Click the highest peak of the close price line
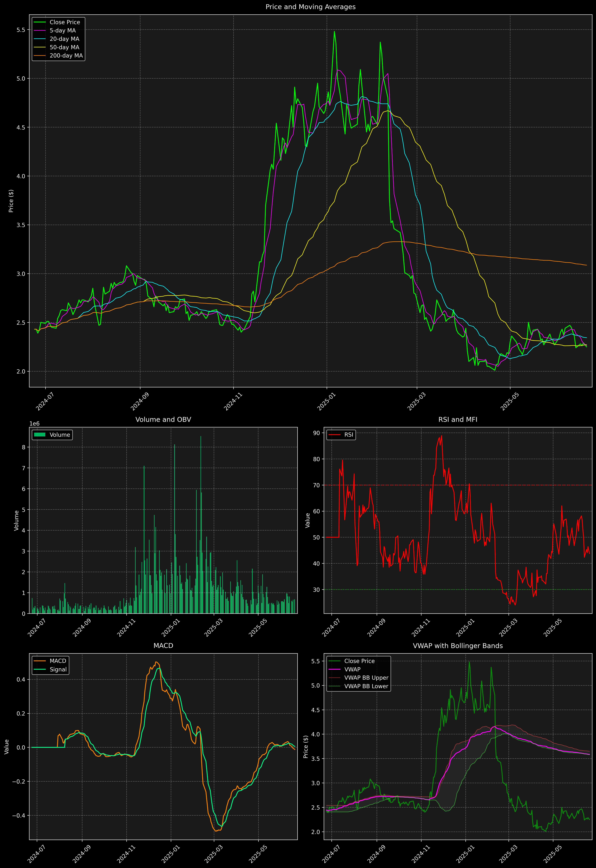 [x=334, y=31]
